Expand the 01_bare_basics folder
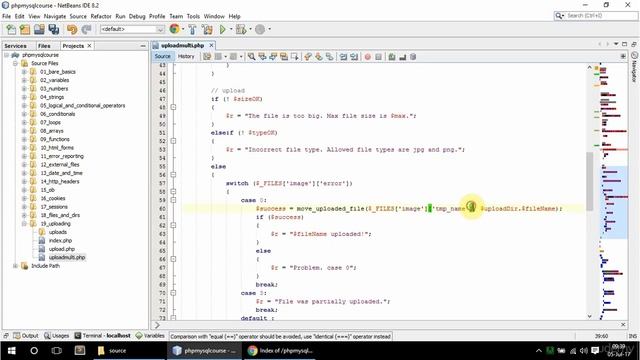This screenshot has width=640, height=360. (24, 72)
